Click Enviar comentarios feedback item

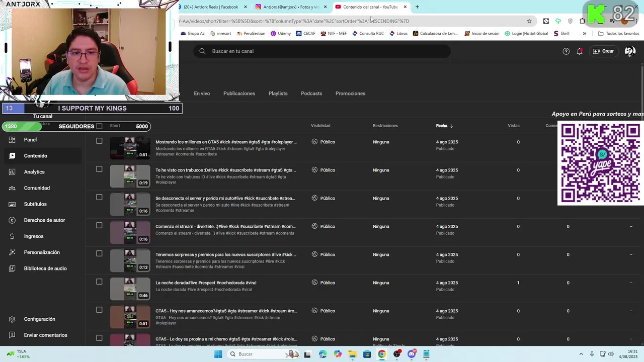tap(45, 335)
